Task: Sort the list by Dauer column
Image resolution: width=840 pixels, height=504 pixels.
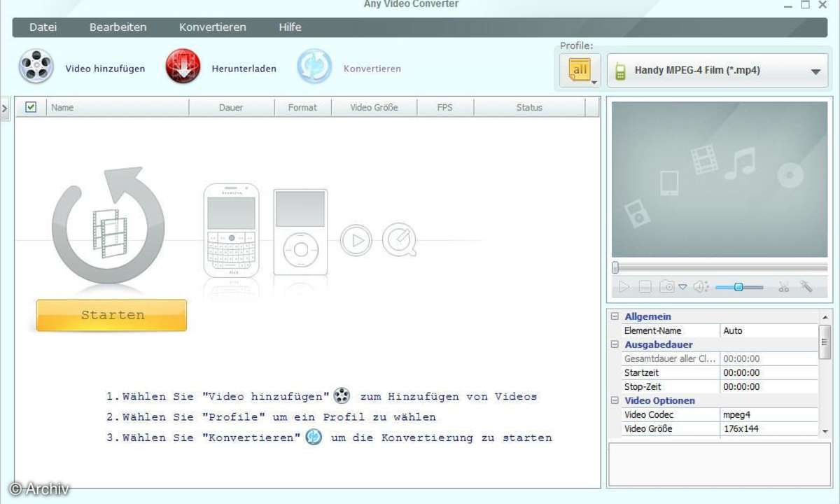Action: pyautogui.click(x=231, y=107)
